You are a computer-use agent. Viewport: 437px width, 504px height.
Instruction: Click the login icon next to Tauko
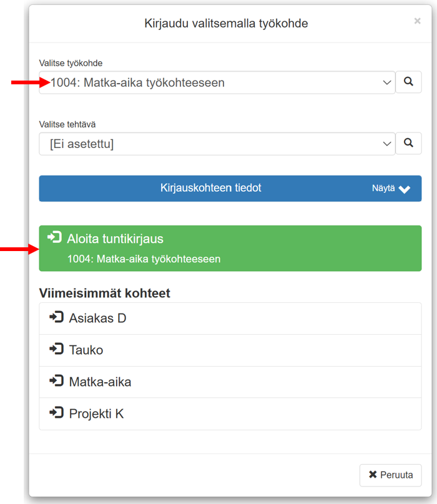click(x=57, y=349)
